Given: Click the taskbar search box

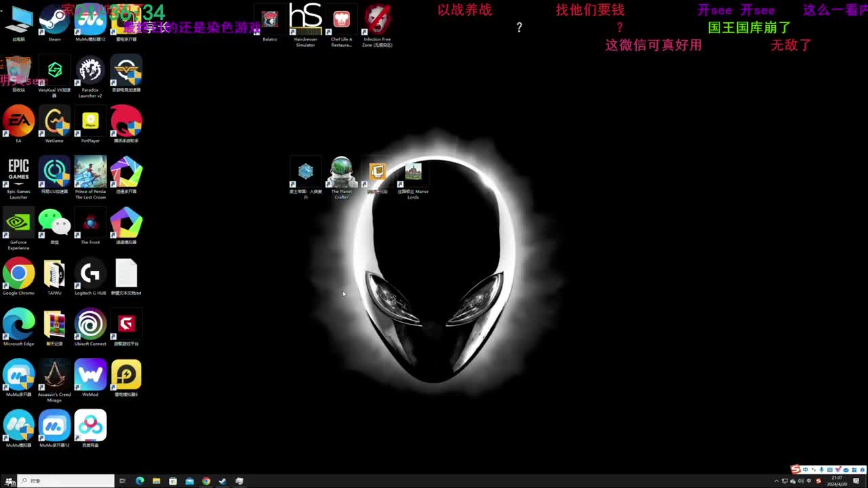Looking at the screenshot, I should pyautogui.click(x=66, y=481).
